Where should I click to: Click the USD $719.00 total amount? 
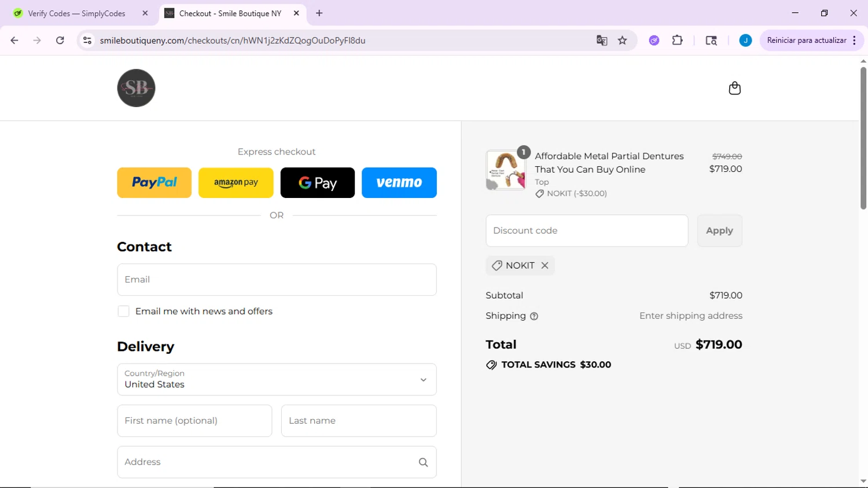(x=708, y=344)
